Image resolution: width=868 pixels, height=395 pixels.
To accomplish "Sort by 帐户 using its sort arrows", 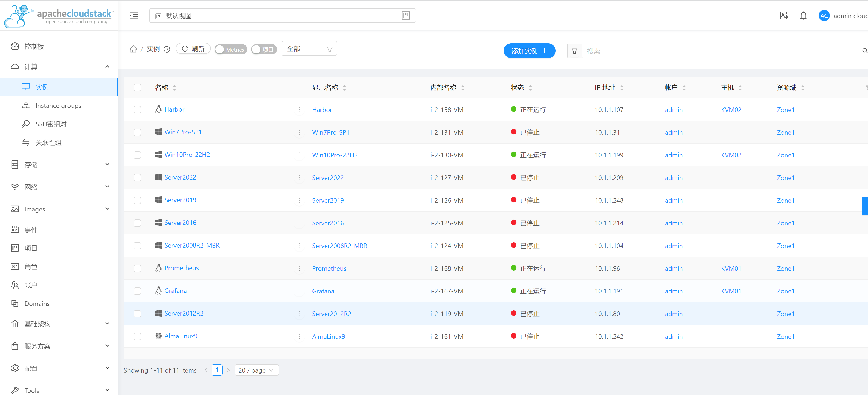I will tap(684, 88).
